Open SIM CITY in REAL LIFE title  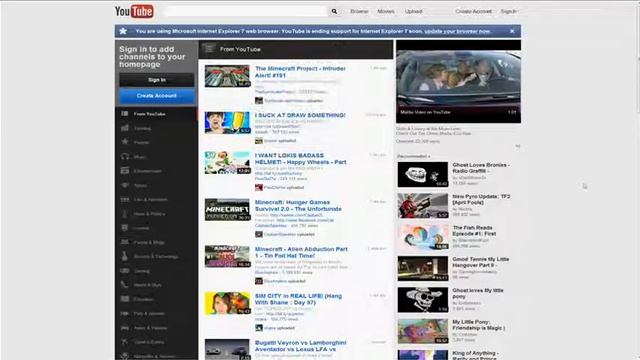coord(298,299)
